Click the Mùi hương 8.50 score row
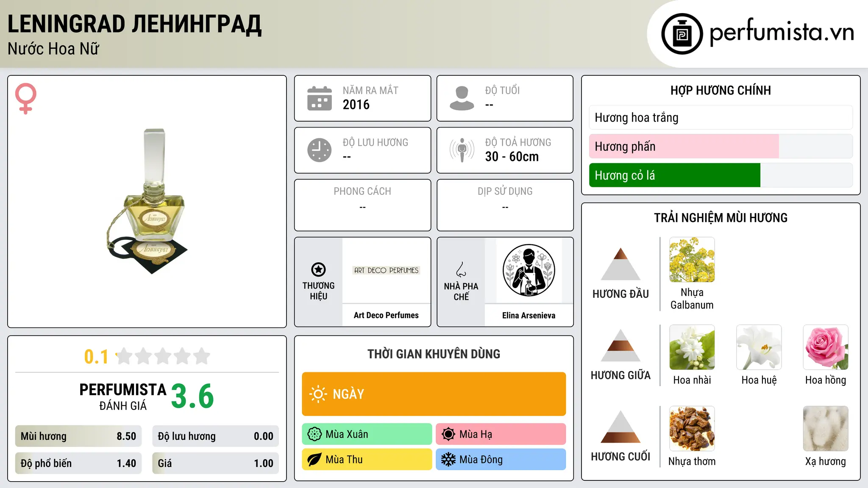The height and width of the screenshot is (488, 868). 78,436
